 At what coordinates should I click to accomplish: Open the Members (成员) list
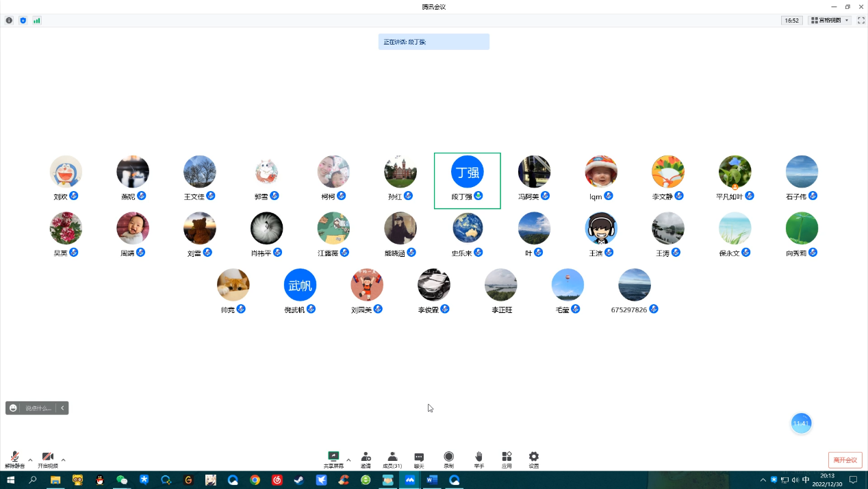[392, 458]
